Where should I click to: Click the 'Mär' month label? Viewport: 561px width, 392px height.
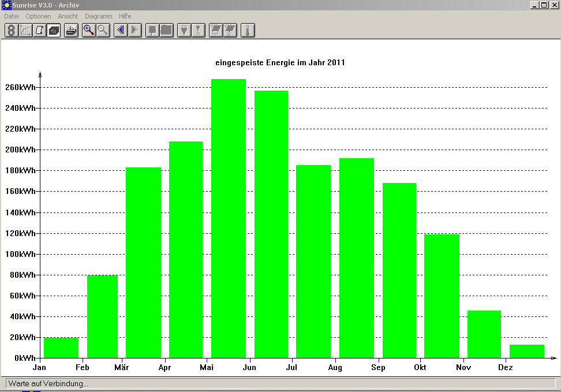pyautogui.click(x=122, y=367)
